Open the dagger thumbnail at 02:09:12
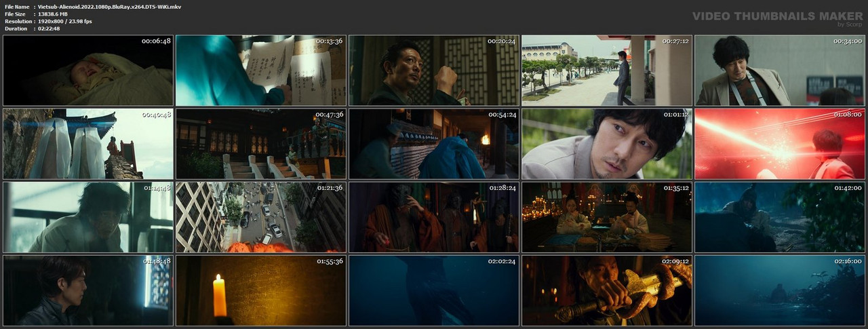This screenshot has height=329, width=868. 607,290
